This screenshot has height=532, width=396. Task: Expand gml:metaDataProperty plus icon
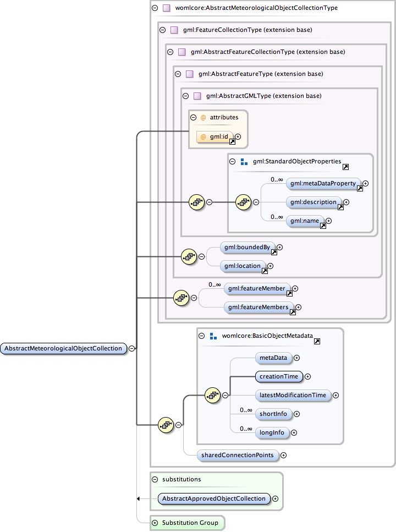pyautogui.click(x=365, y=184)
